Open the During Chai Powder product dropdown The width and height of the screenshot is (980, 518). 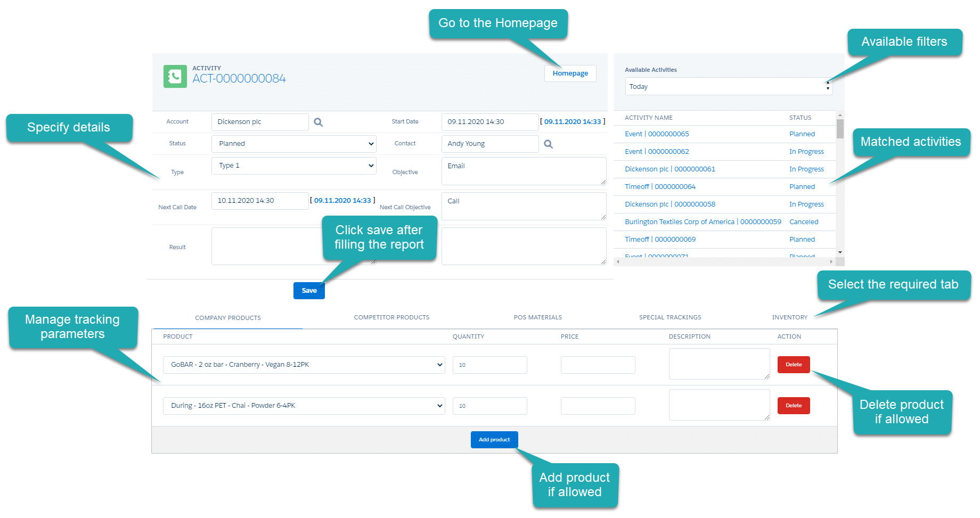[304, 406]
